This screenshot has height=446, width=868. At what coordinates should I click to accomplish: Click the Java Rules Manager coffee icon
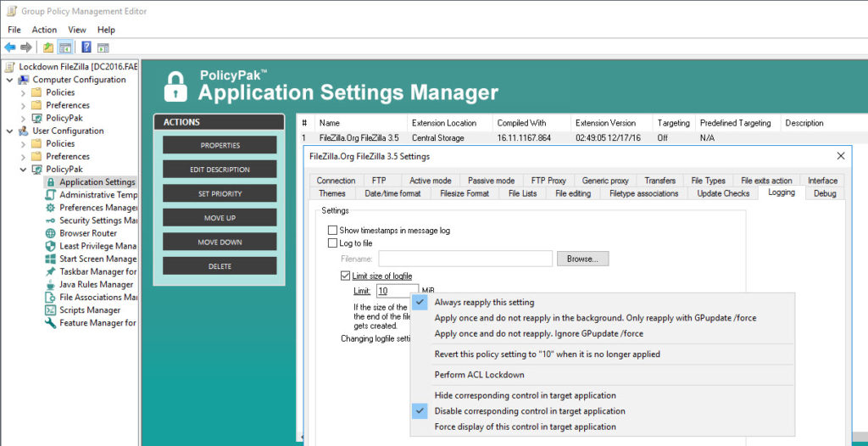coord(50,284)
